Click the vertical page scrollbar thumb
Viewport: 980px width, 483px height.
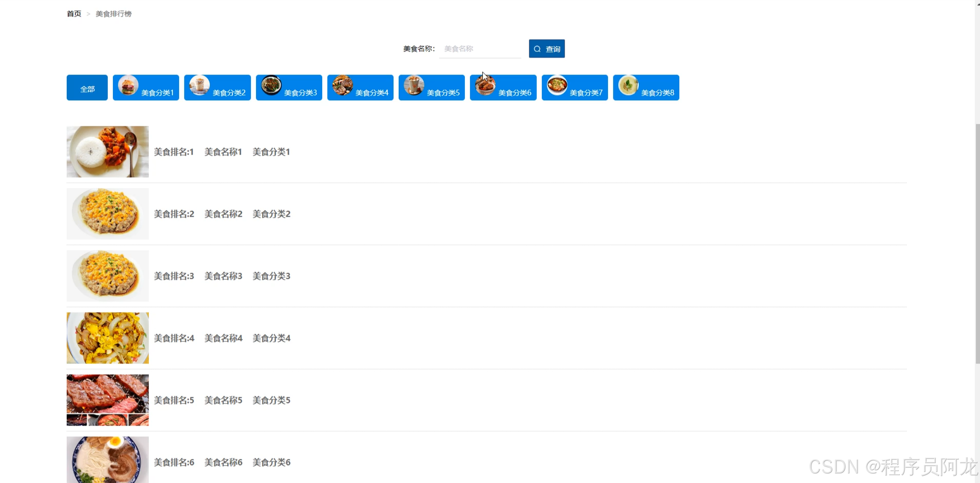tap(977, 244)
